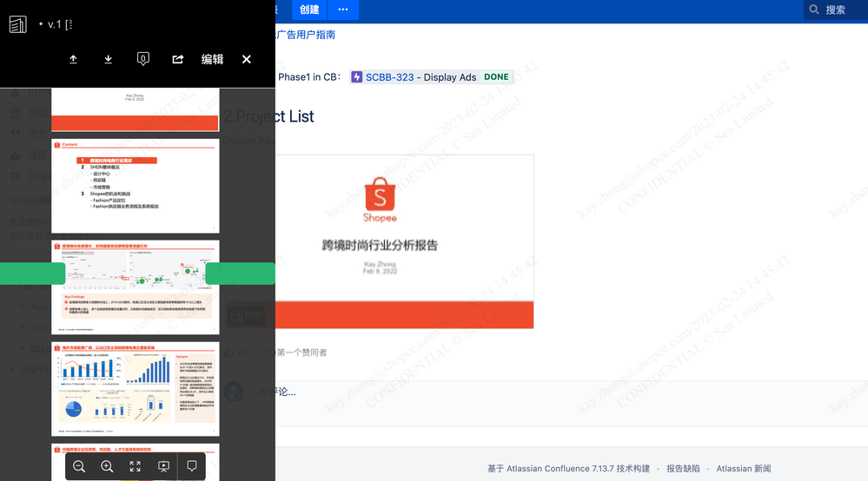Open the 广告用户指南 breadcrumb link

(x=306, y=35)
